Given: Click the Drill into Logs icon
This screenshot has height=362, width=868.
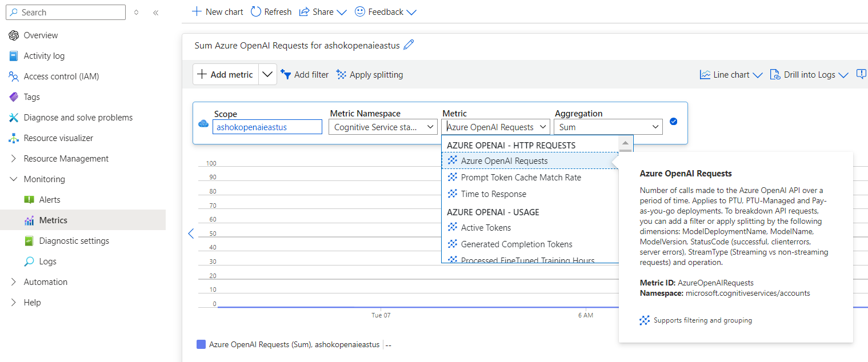Looking at the screenshot, I should pyautogui.click(x=775, y=74).
